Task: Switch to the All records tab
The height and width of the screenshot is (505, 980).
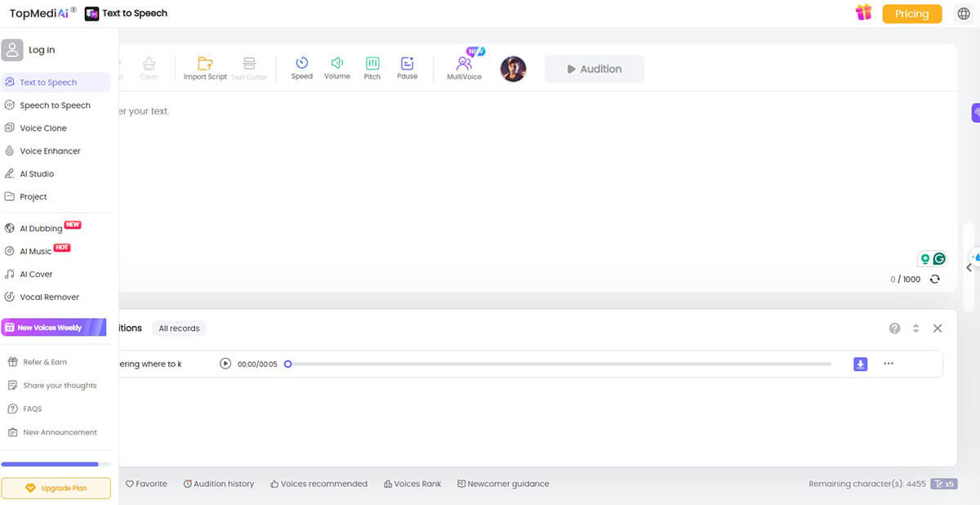Action: (x=179, y=328)
